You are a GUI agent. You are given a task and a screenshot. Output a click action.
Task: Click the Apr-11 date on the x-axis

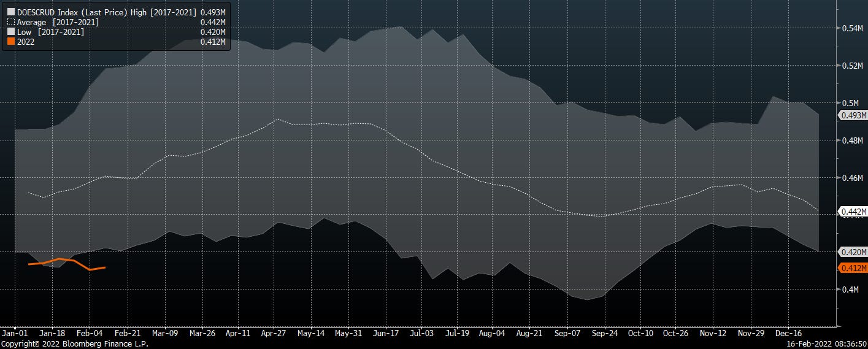tap(237, 333)
